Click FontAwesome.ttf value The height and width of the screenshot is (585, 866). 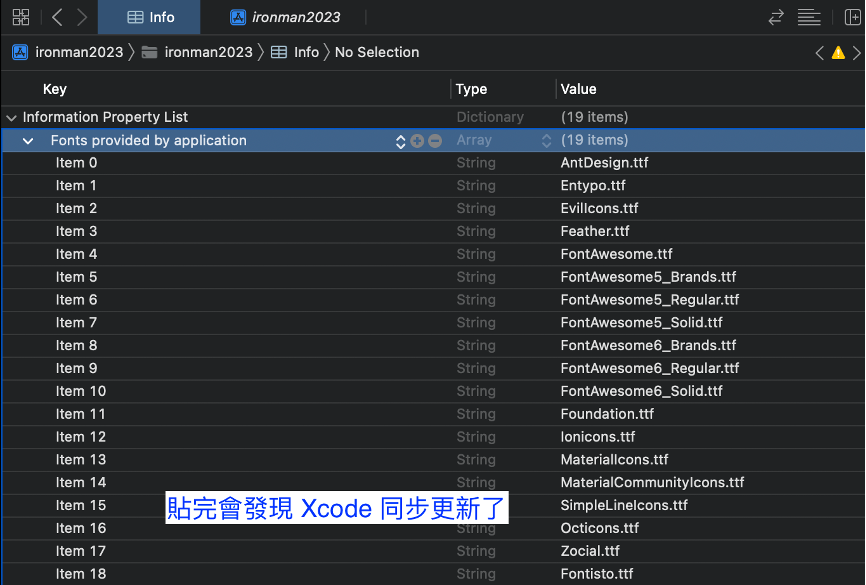click(x=616, y=254)
